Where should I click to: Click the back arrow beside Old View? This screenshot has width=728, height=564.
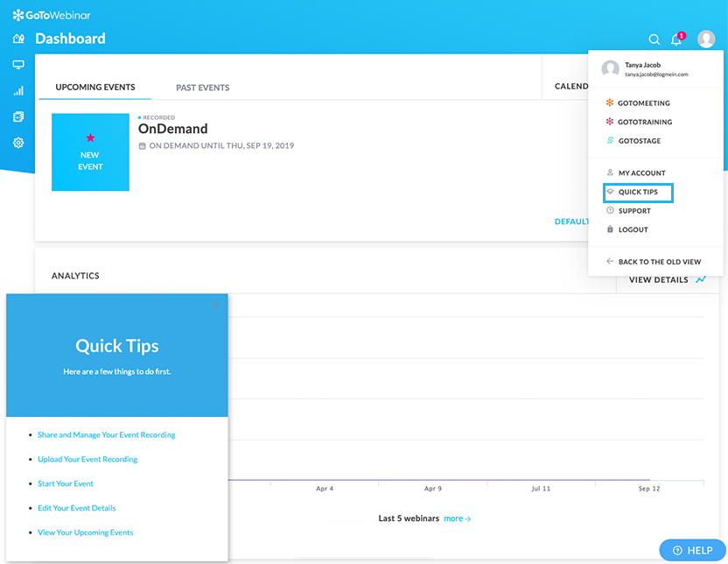point(610,261)
